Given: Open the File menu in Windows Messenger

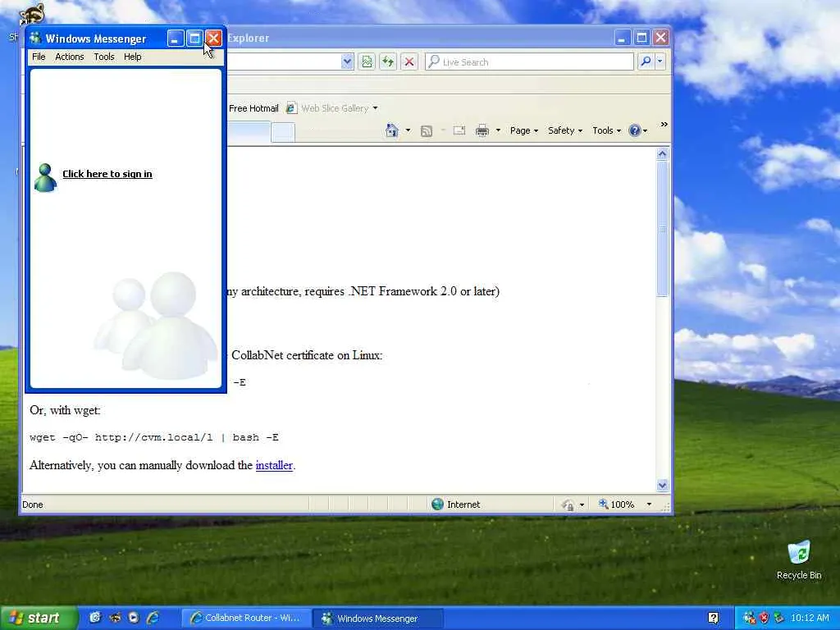Looking at the screenshot, I should pos(39,57).
